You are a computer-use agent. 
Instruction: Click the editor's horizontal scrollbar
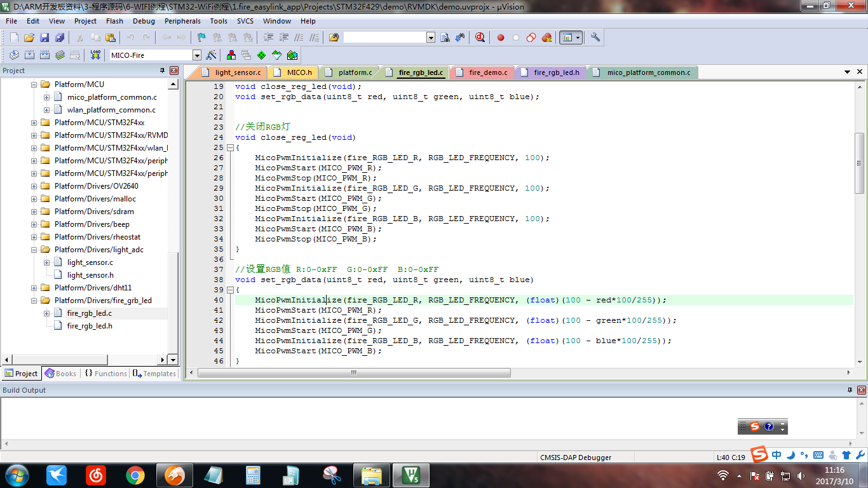pos(353,373)
